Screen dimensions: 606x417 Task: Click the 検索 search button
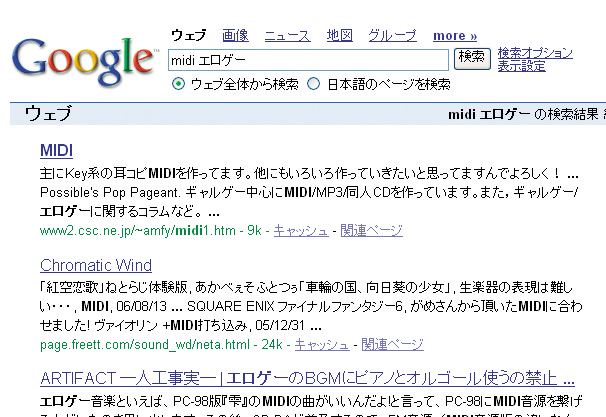(x=472, y=59)
